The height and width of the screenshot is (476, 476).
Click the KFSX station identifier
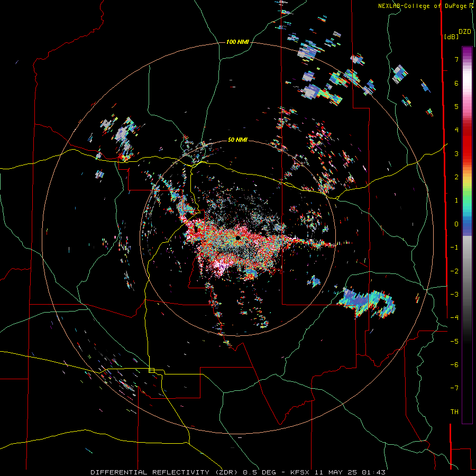coord(300,472)
